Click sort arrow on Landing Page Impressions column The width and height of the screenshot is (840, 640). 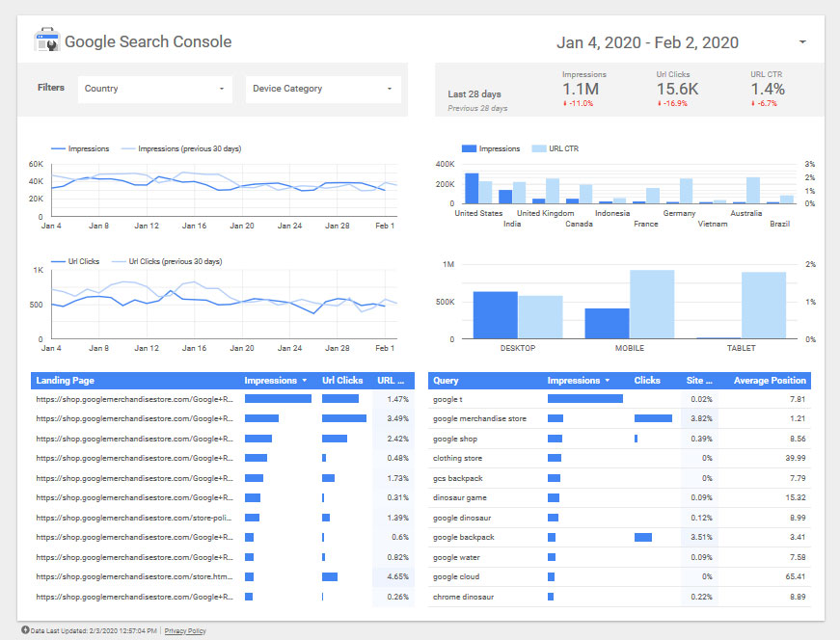pyautogui.click(x=306, y=381)
